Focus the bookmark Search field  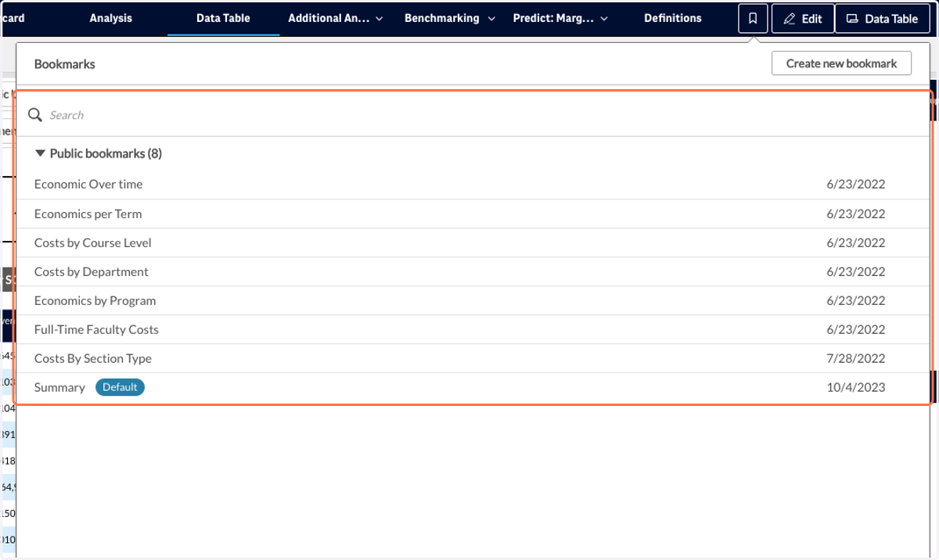(473, 115)
